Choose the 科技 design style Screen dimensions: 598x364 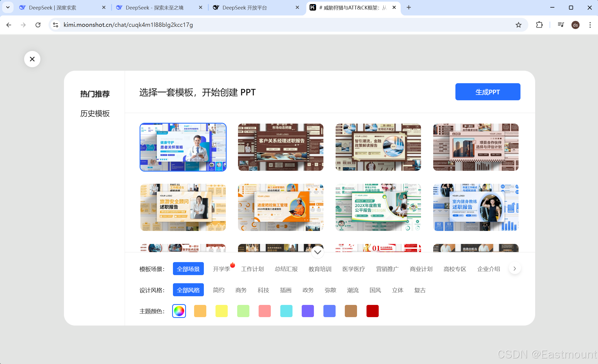point(263,290)
